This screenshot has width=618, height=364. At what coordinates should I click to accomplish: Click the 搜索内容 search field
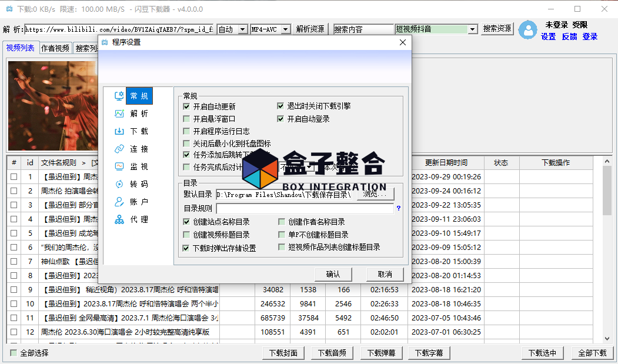point(363,29)
